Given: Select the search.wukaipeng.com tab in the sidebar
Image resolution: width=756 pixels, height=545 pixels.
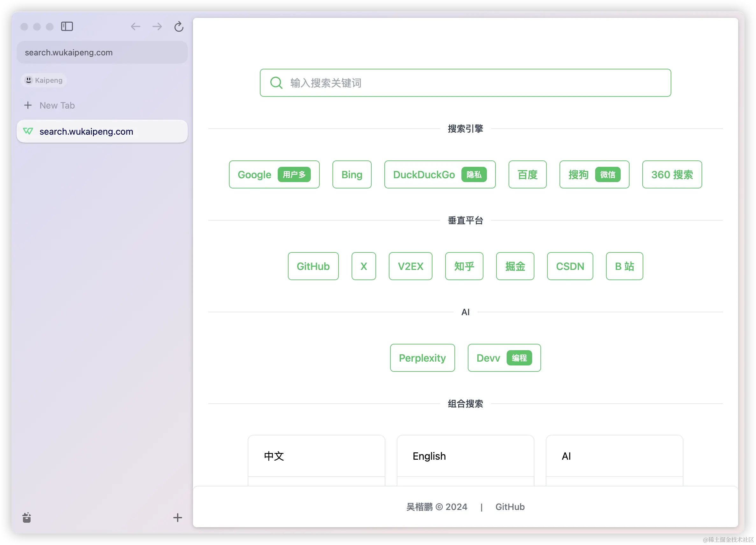Looking at the screenshot, I should tap(102, 131).
